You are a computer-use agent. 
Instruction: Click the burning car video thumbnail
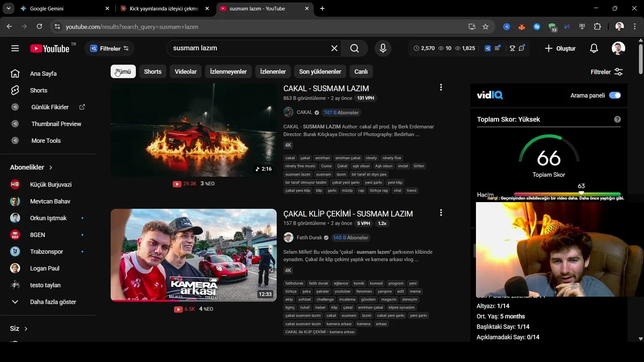(x=194, y=130)
